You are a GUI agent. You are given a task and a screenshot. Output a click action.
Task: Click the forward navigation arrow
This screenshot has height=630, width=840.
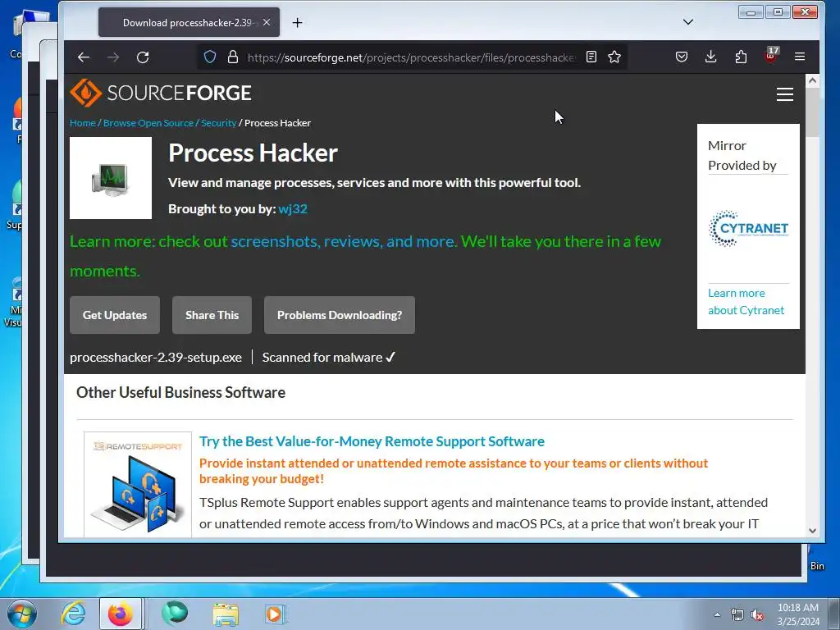[x=113, y=57]
